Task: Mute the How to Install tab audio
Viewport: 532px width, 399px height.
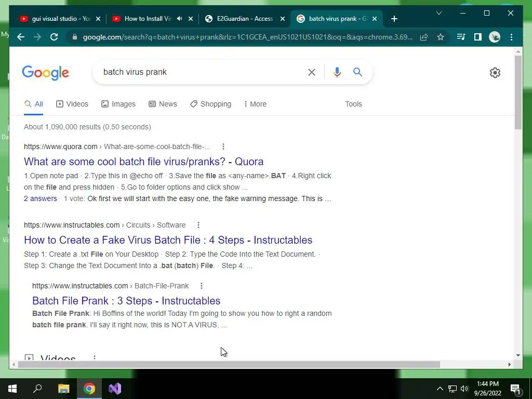Action: [x=179, y=19]
